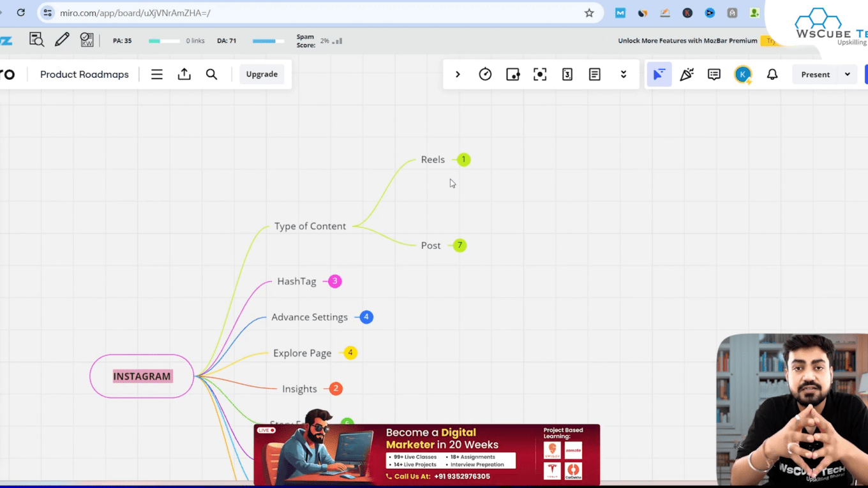
Task: Open the comments speech bubble icon
Action: coord(714,75)
